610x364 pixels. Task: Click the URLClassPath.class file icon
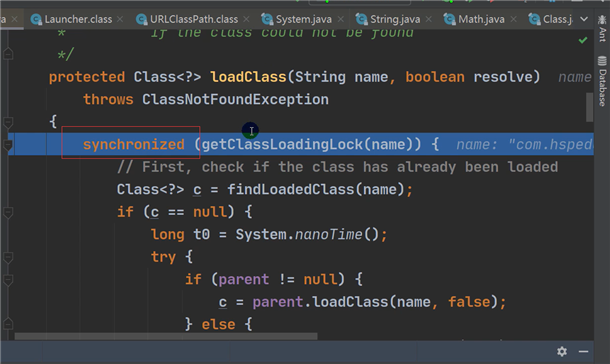[142, 19]
